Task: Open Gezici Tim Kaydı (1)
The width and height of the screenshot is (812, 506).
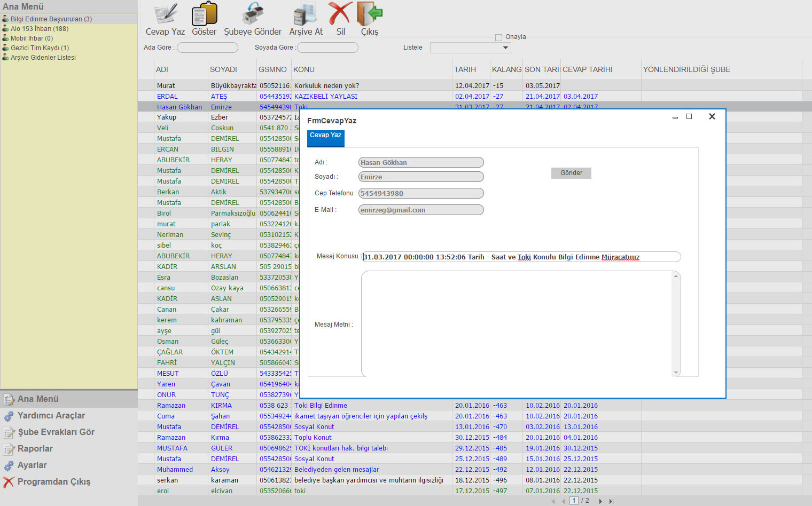Action: tap(40, 48)
